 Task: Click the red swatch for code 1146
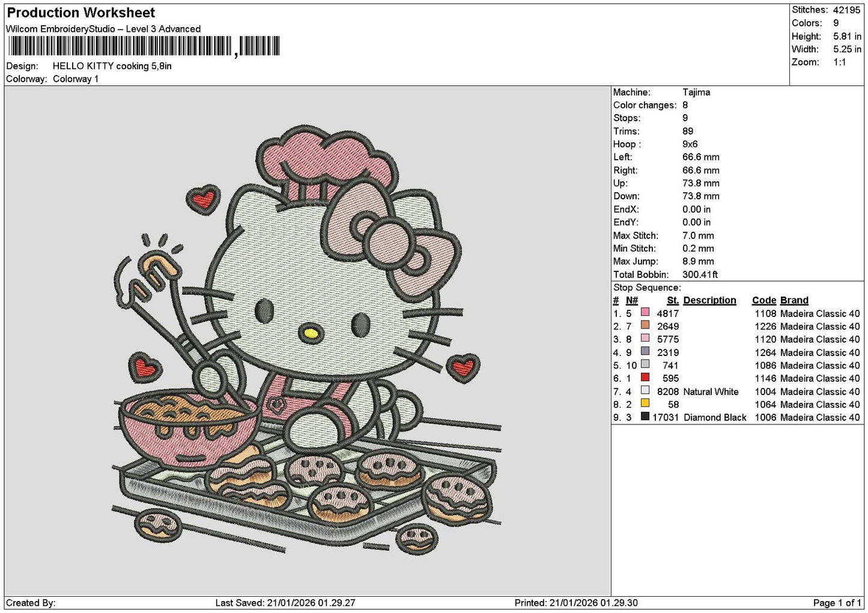pyautogui.click(x=645, y=378)
